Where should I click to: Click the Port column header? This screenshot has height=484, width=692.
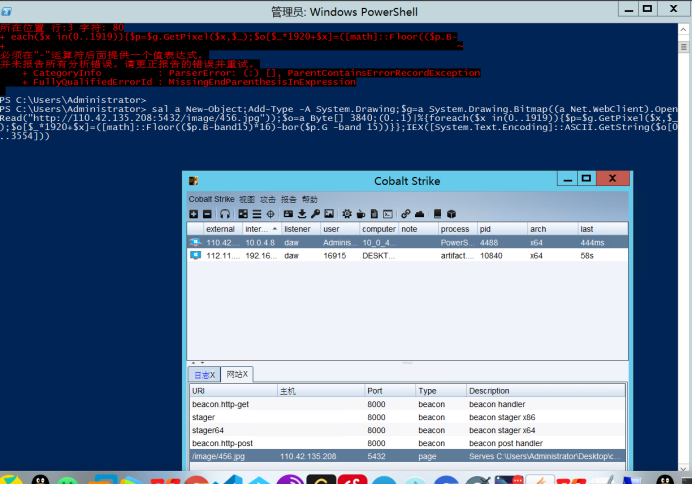[x=390, y=391]
